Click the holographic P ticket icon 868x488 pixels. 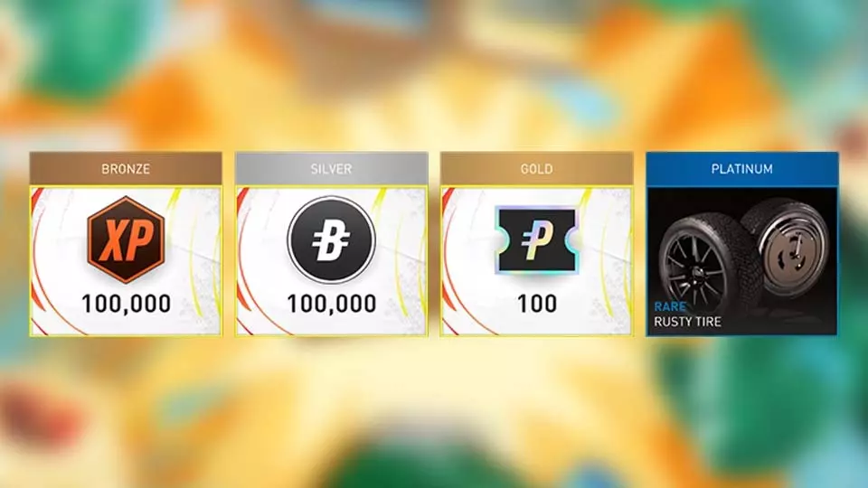tap(536, 239)
